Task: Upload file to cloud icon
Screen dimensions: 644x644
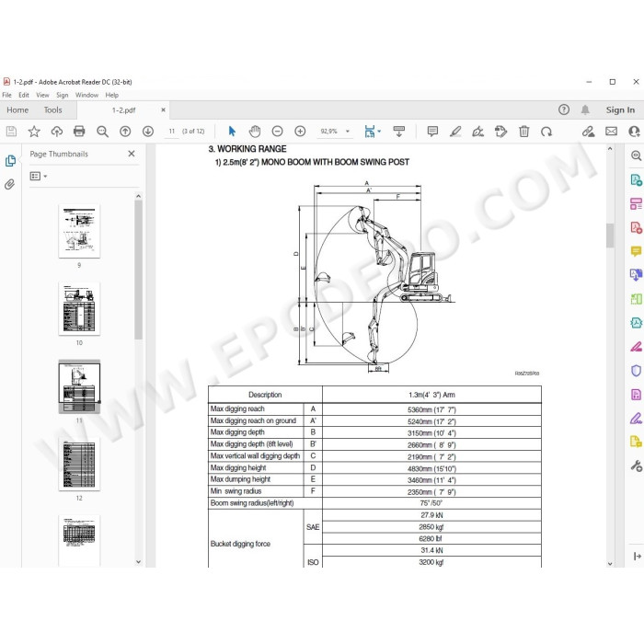Action: tap(57, 132)
